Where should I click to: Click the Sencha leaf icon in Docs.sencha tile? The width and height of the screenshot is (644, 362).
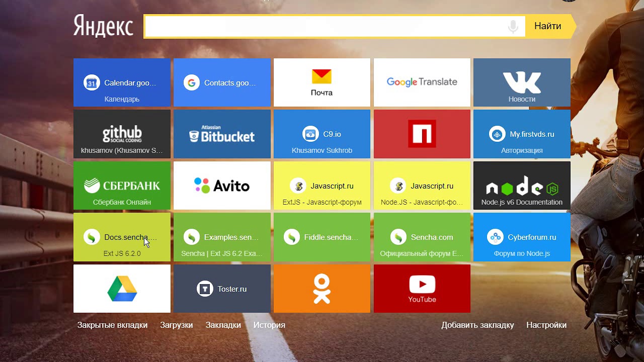pos(92,237)
